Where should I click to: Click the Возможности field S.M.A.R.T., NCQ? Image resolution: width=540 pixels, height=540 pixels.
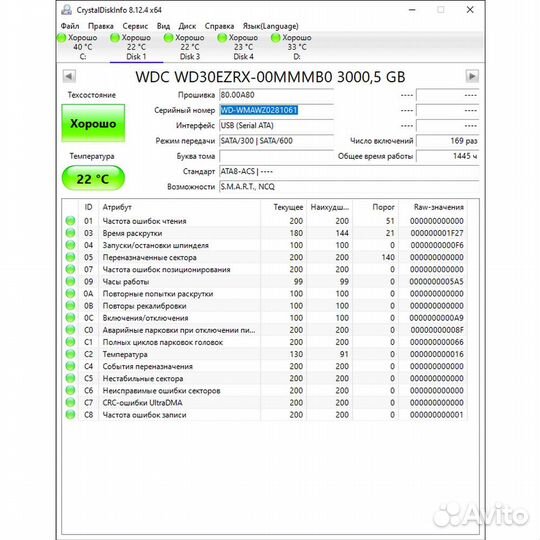[x=349, y=187]
